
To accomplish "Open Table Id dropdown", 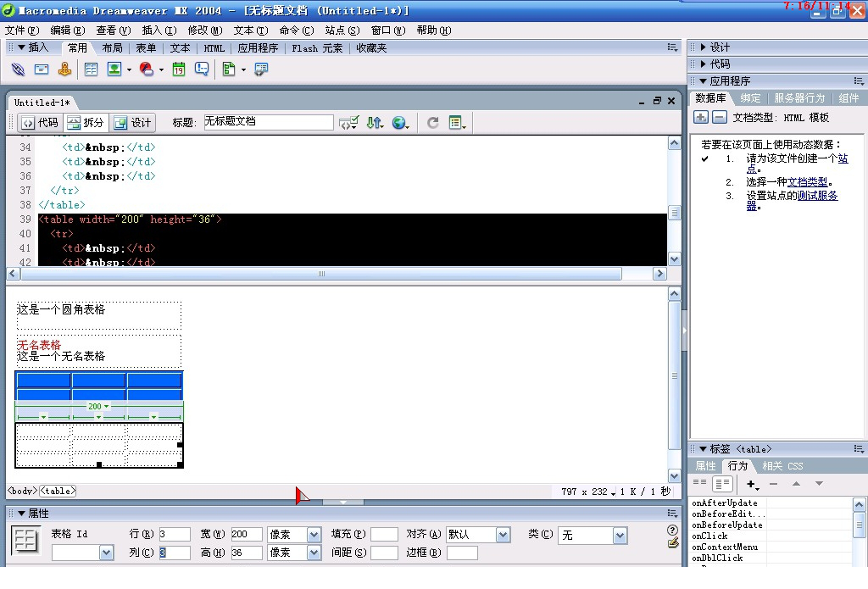I will point(106,553).
